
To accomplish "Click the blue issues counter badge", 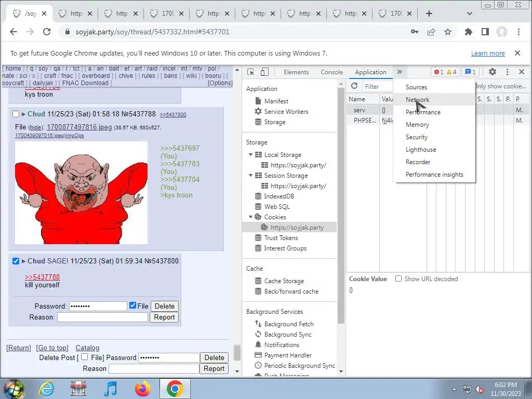I will coord(470,72).
